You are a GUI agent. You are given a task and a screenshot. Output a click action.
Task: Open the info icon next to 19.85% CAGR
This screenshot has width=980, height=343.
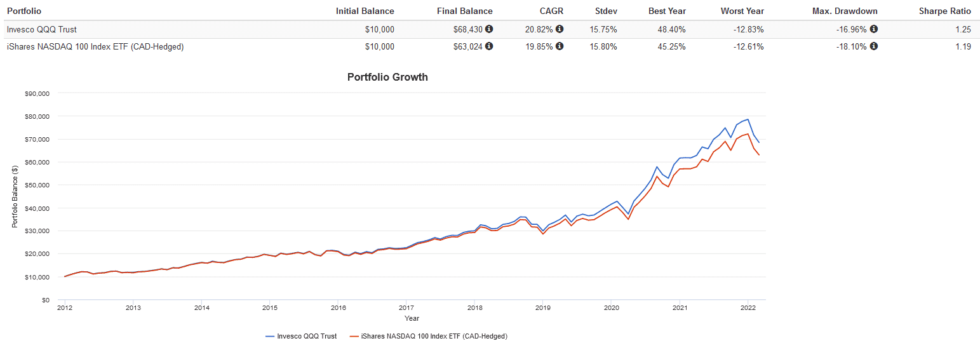(560, 46)
